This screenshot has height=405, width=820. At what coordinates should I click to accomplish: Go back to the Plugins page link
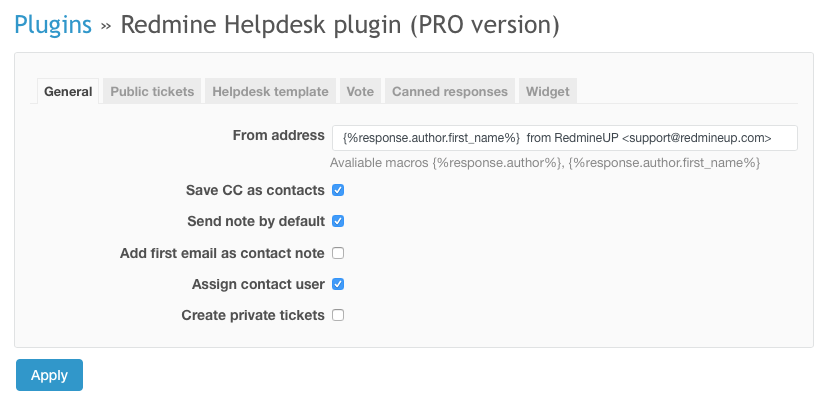[52, 24]
